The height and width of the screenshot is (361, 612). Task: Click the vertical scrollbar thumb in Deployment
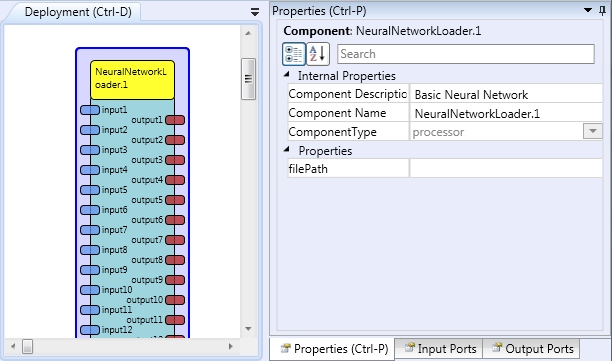tap(248, 79)
